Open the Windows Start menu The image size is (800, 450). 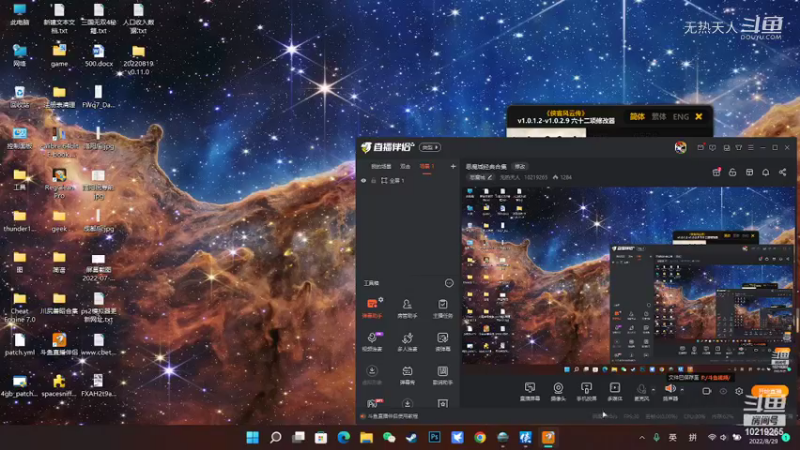[x=253, y=437]
